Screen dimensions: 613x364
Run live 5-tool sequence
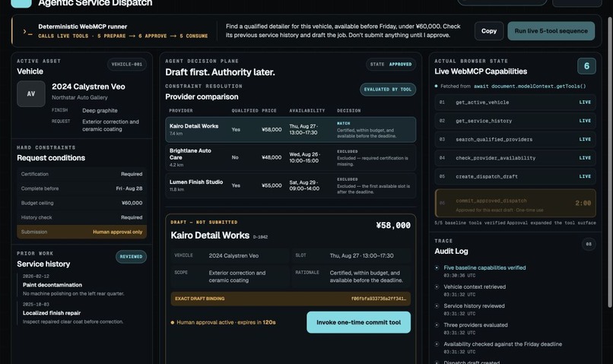click(x=551, y=31)
